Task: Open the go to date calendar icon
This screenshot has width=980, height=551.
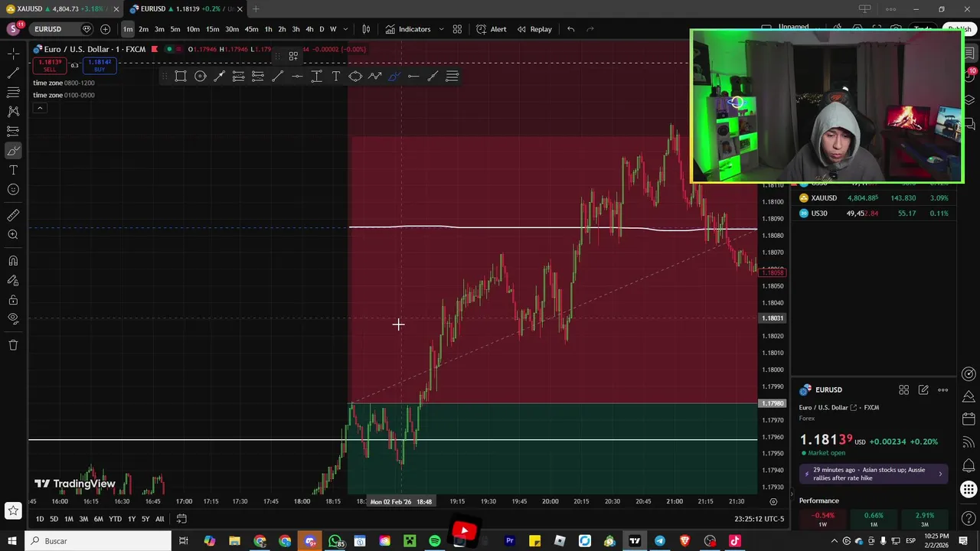Action: pos(181,519)
